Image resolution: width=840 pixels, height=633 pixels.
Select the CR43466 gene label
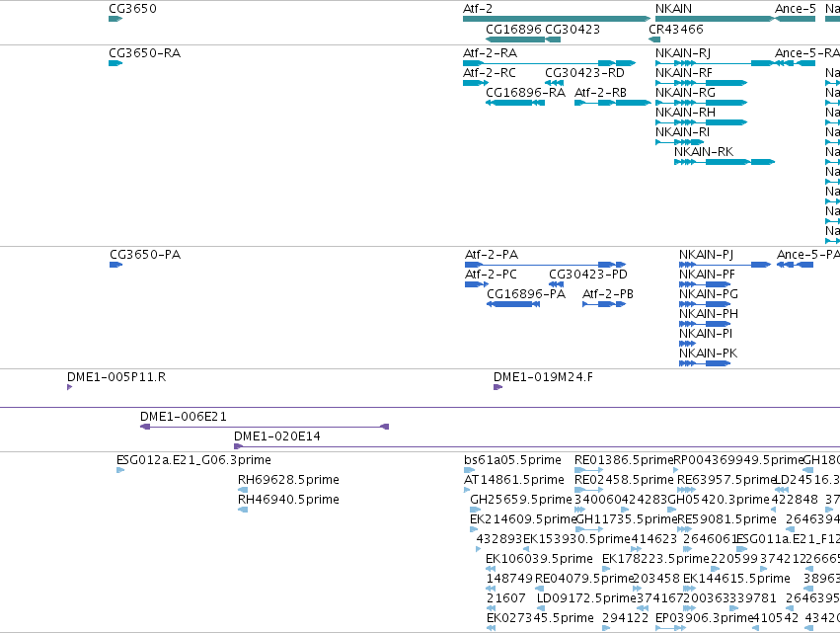675,30
